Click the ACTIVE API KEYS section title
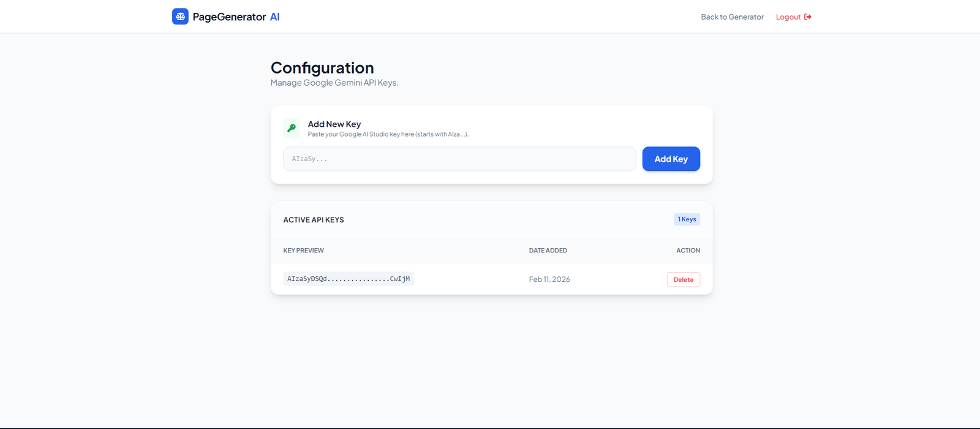The width and height of the screenshot is (980, 429). [314, 220]
